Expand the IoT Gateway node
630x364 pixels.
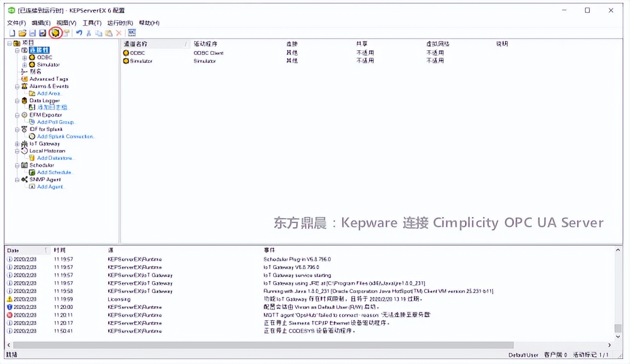tap(17, 144)
